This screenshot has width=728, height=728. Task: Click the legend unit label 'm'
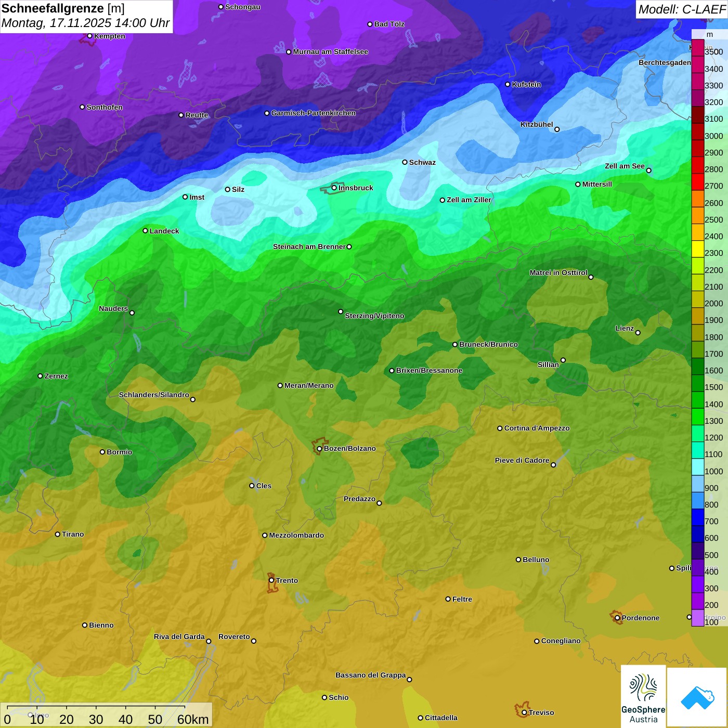[x=710, y=34]
